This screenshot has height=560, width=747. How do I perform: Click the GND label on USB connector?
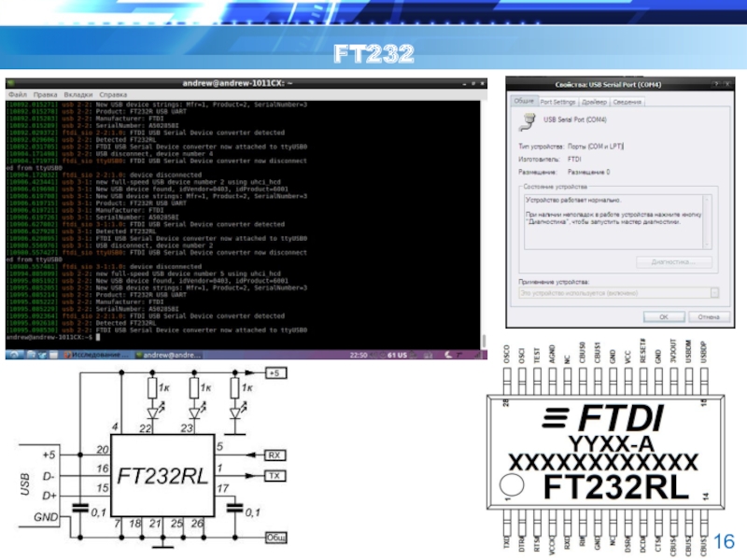(46, 517)
